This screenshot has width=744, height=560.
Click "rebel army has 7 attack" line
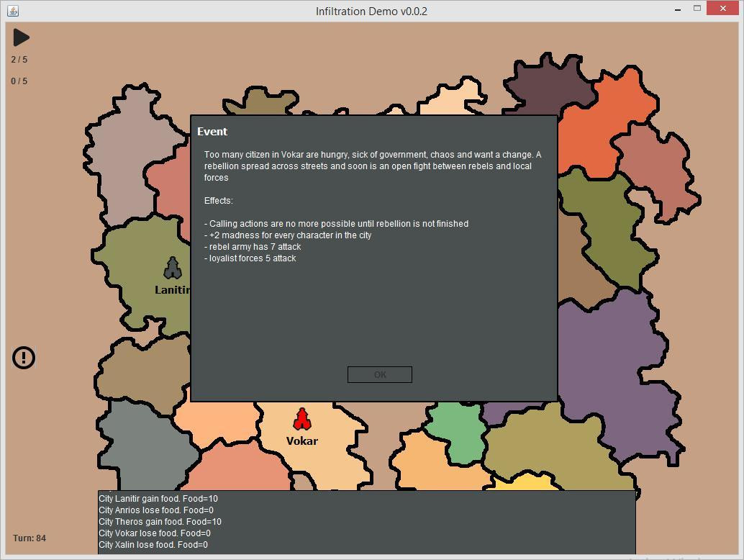click(253, 247)
